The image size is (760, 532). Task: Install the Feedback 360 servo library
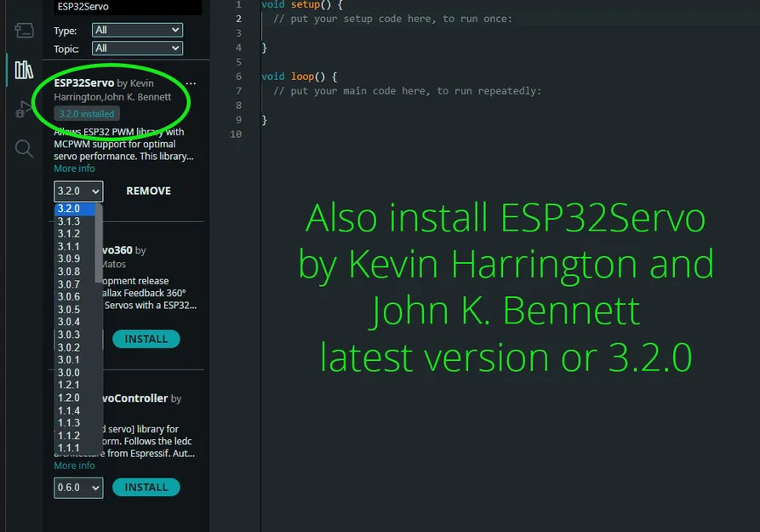(146, 339)
